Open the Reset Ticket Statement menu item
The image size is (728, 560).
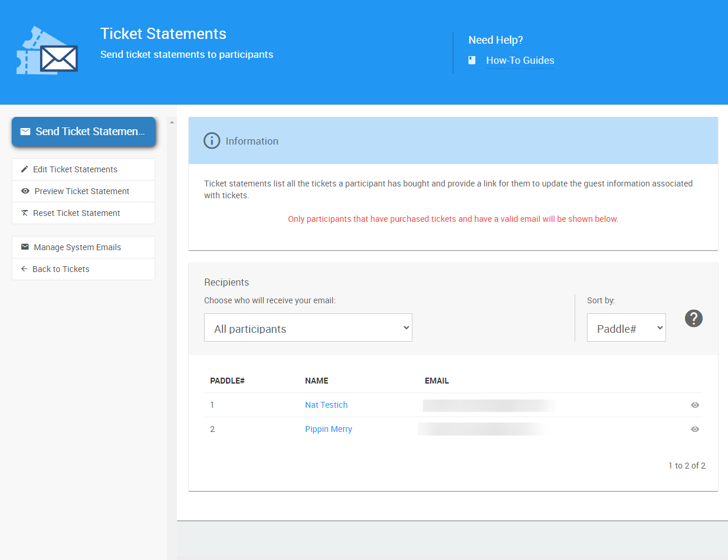click(x=77, y=213)
